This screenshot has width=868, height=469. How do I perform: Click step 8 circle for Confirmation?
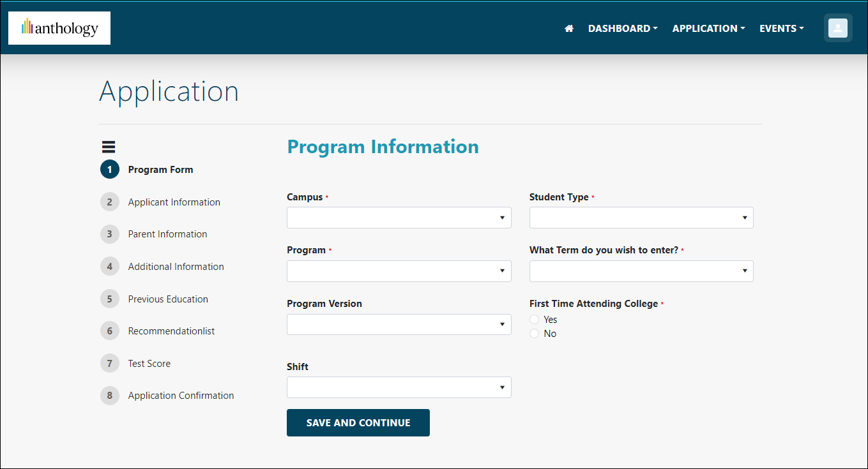click(x=110, y=396)
